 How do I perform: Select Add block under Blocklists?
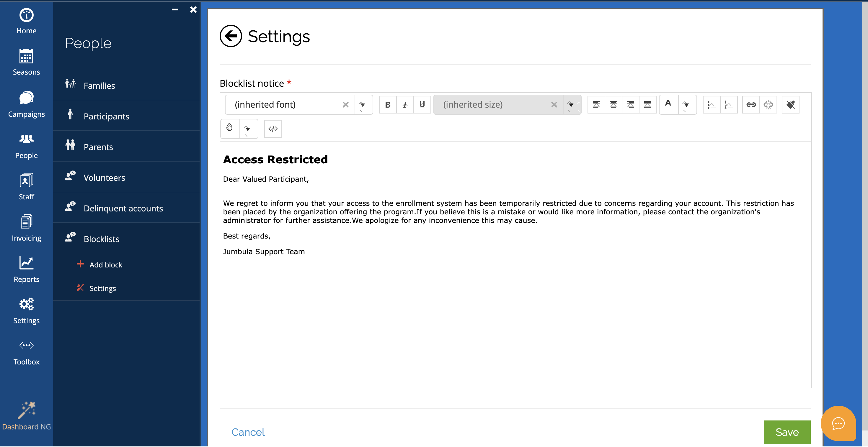tap(105, 265)
